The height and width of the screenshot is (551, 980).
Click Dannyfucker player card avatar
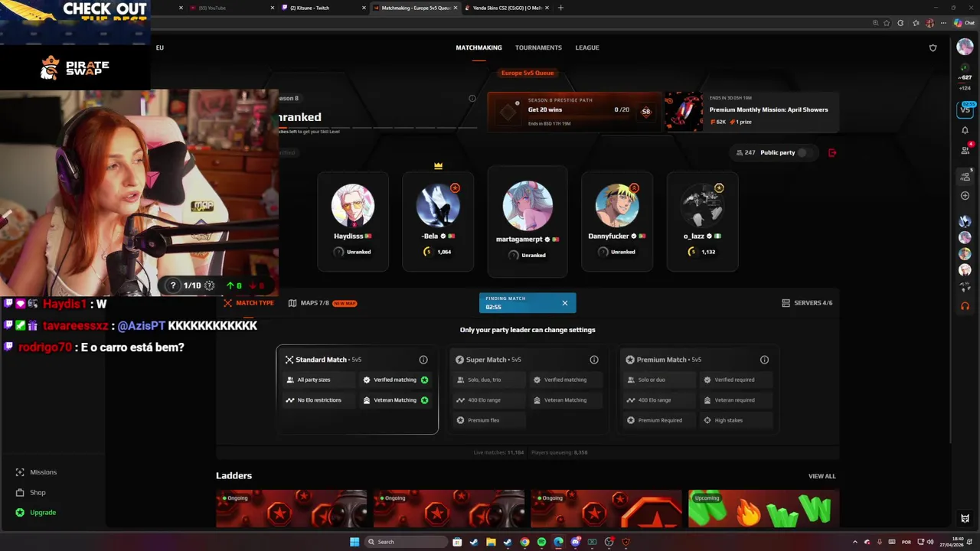click(617, 204)
